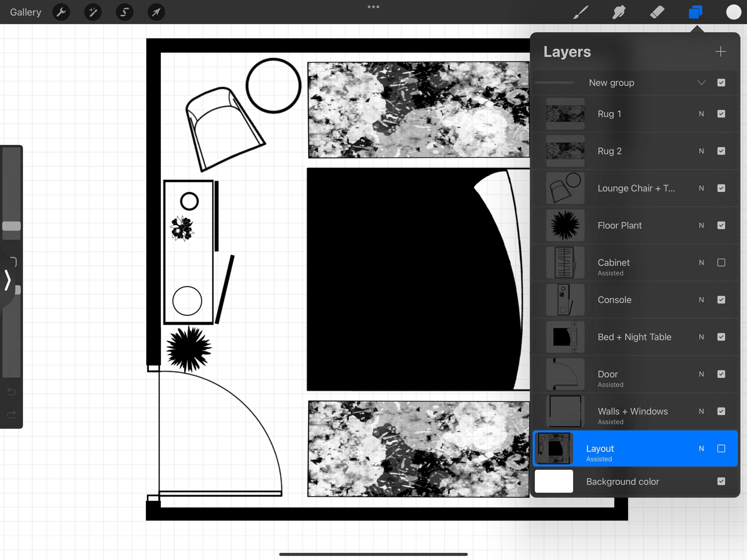Viewport: 747px width, 560px height.
Task: Hide the Rug 1 layer
Action: click(722, 114)
